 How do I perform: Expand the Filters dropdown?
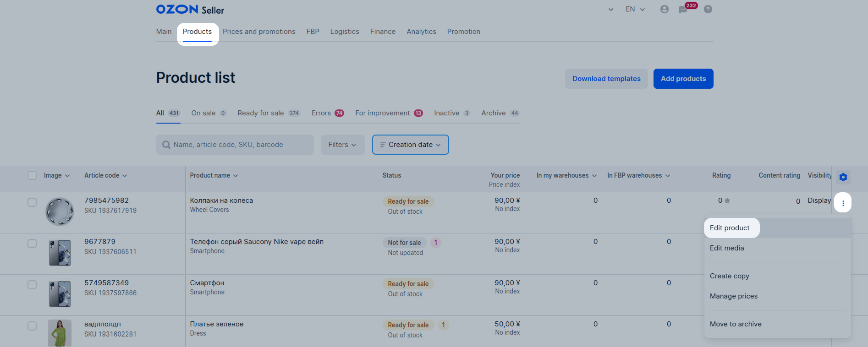(342, 145)
